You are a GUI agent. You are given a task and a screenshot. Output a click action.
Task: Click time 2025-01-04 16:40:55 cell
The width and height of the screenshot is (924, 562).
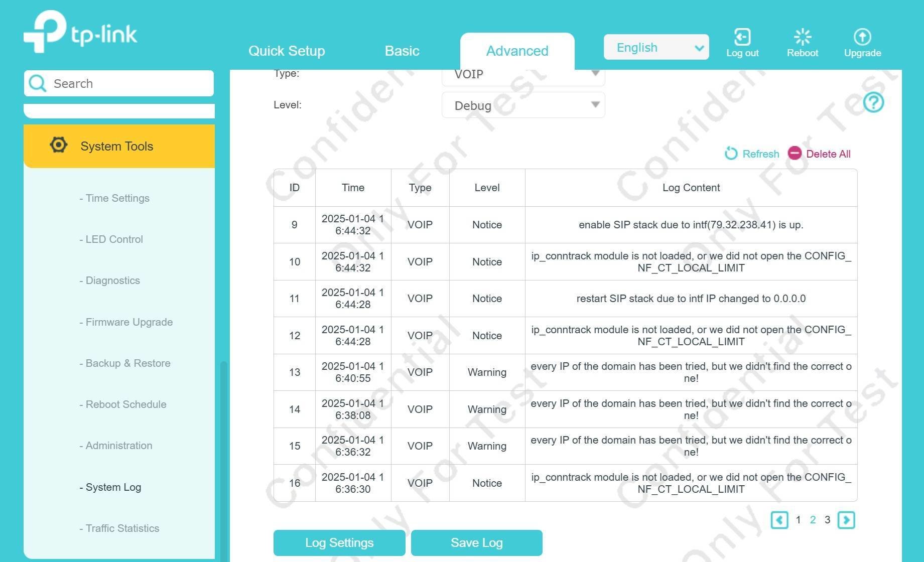[353, 372]
